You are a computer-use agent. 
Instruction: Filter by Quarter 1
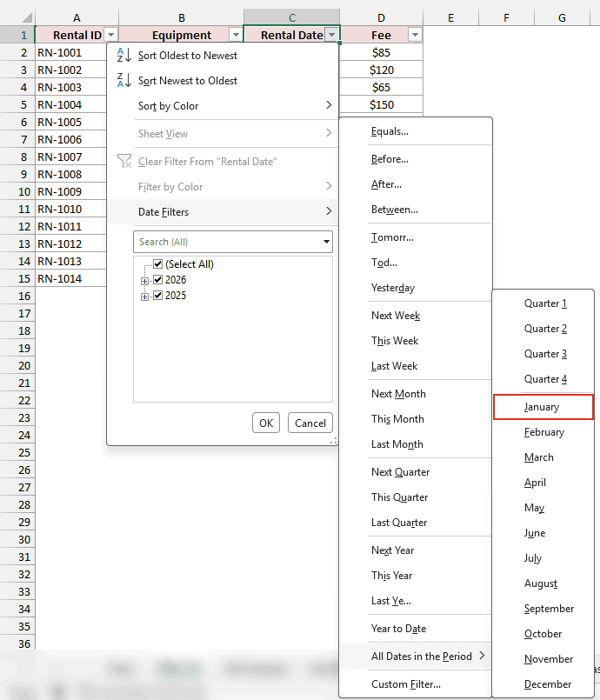click(x=543, y=303)
